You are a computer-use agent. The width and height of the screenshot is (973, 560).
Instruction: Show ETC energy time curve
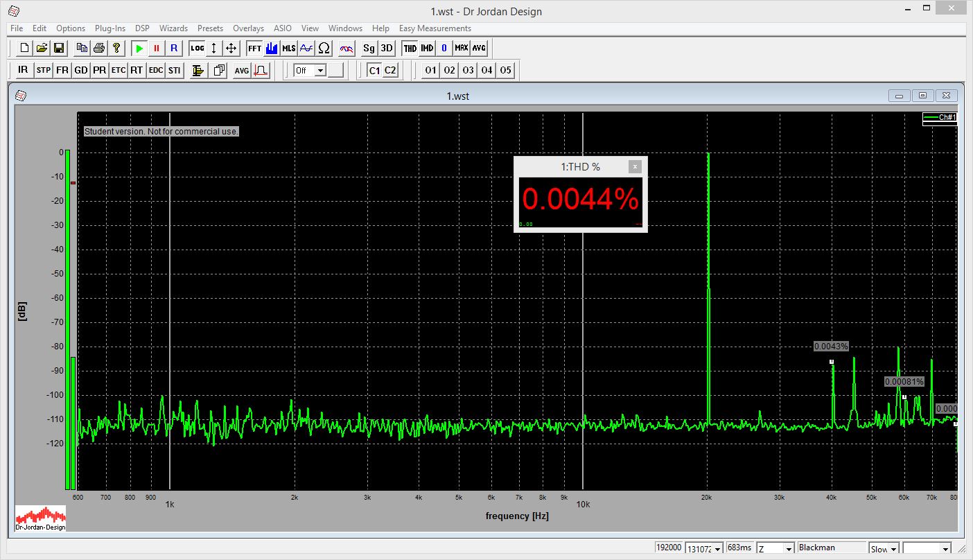[x=119, y=70]
